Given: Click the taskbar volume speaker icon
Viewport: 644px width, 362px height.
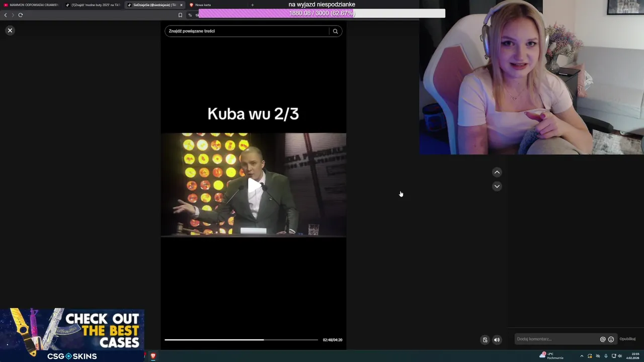Looking at the screenshot, I should pos(621,356).
